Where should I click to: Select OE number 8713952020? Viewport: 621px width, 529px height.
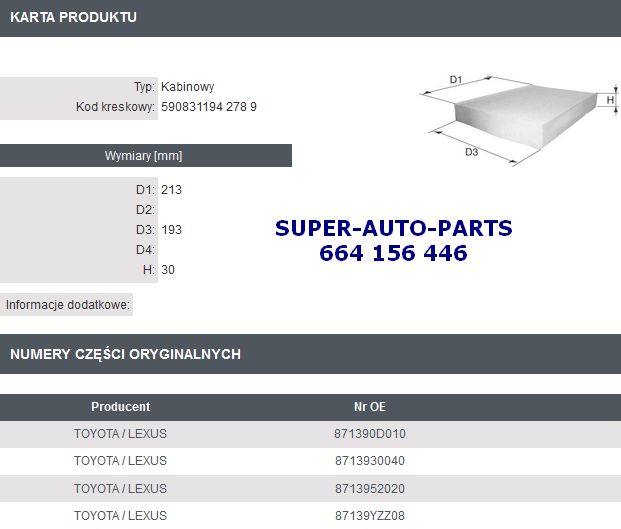point(370,489)
